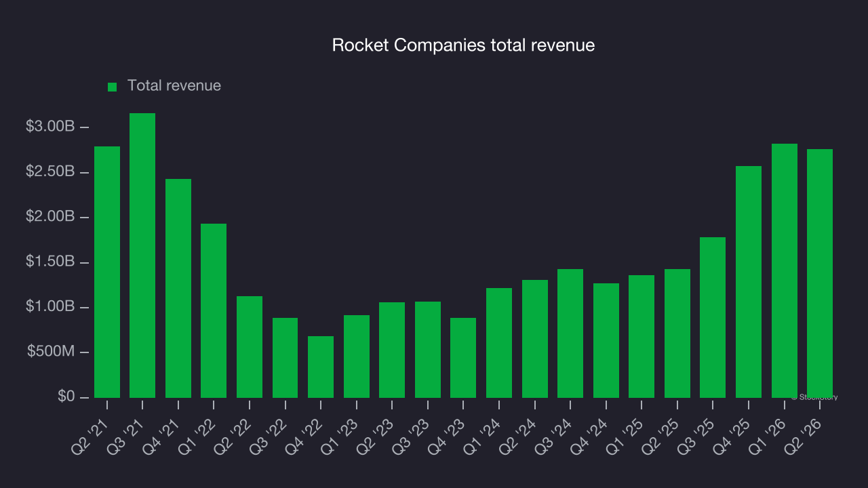Viewport: 868px width, 488px height.
Task: Click the '$2.50B' y-axis label
Action: [x=50, y=172]
